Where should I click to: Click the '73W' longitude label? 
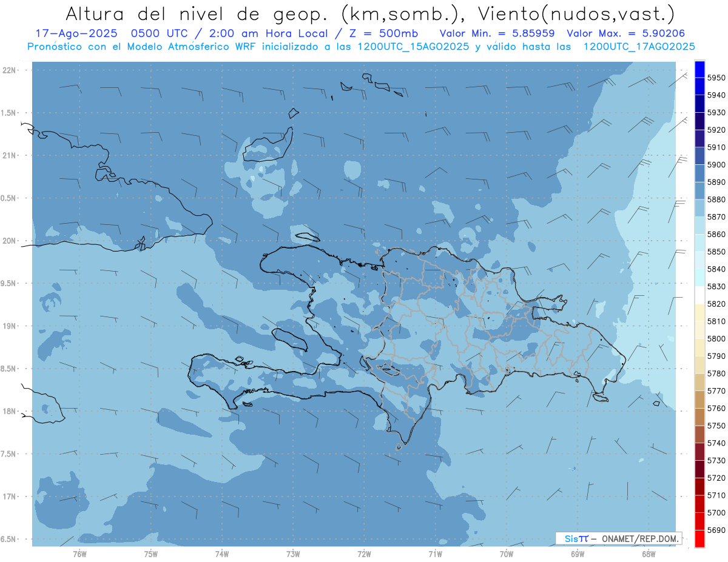click(293, 554)
